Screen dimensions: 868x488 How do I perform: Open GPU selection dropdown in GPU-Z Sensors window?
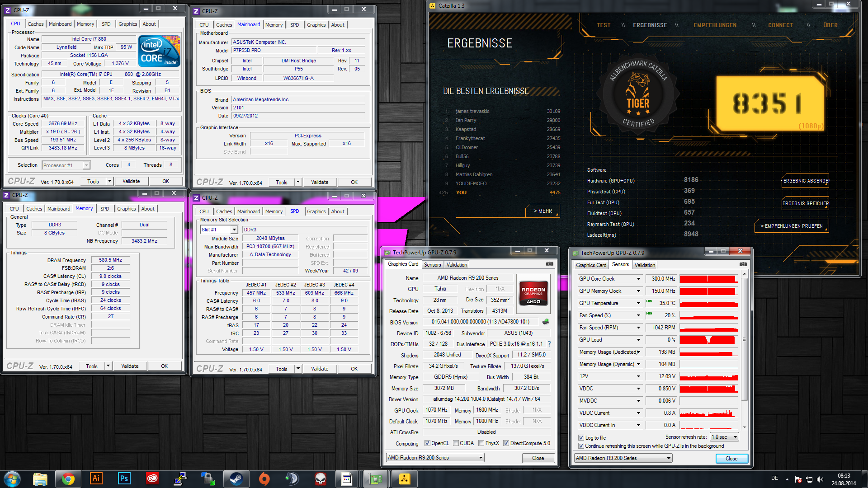(x=623, y=458)
